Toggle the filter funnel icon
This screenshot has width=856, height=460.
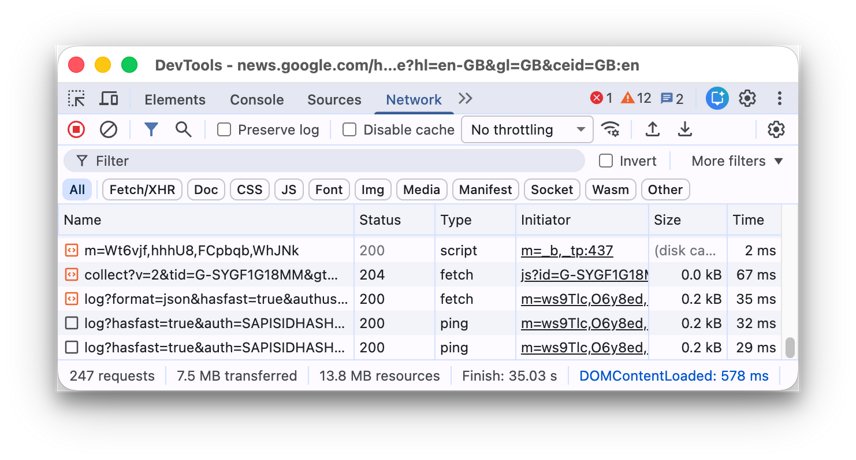coord(151,129)
